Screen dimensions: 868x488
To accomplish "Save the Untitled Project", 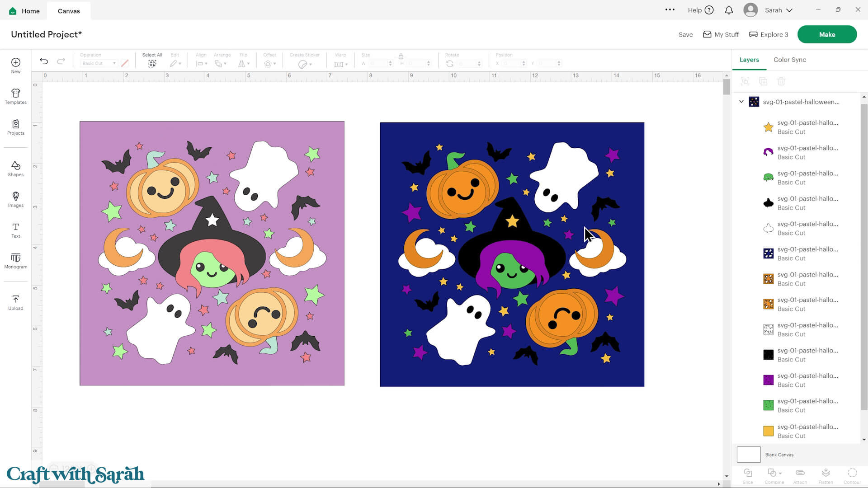I will point(685,34).
